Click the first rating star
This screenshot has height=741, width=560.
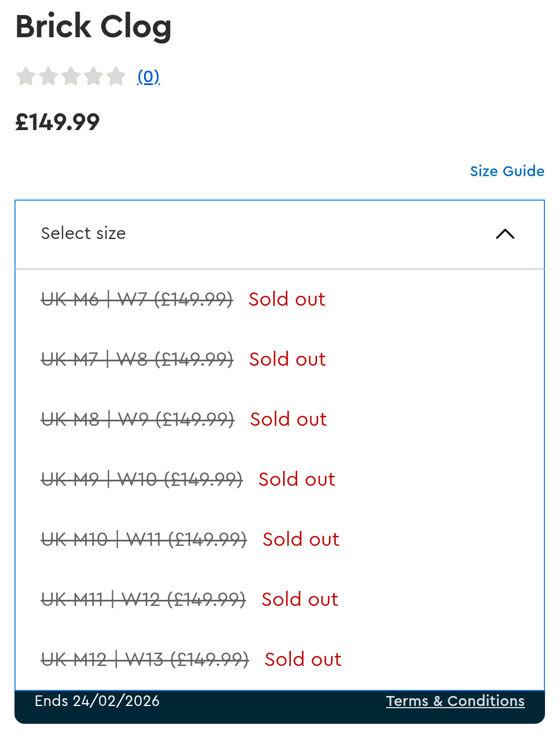coord(26,76)
